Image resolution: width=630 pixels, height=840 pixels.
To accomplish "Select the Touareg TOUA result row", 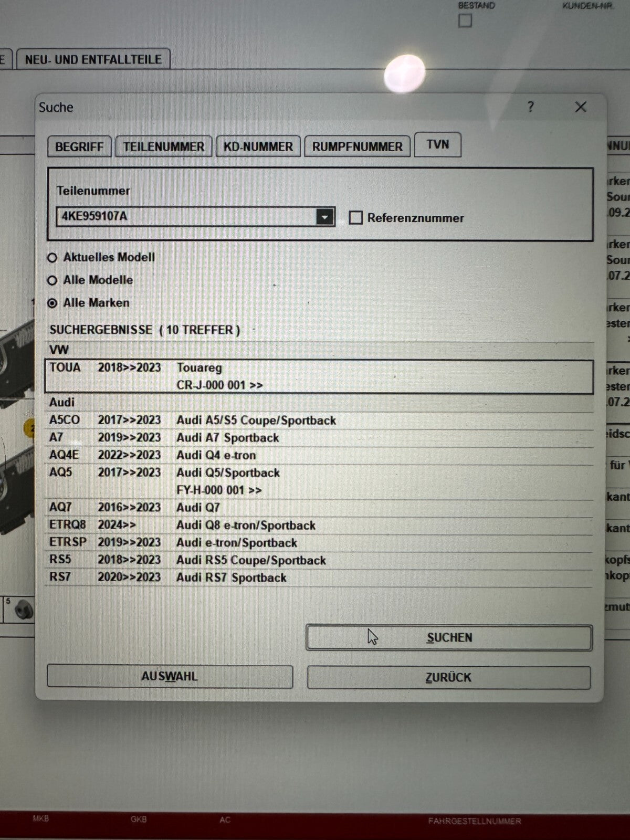I will coord(319,376).
